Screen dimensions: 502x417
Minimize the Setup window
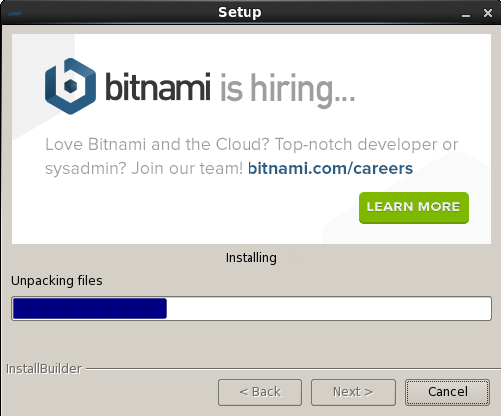coord(466,14)
